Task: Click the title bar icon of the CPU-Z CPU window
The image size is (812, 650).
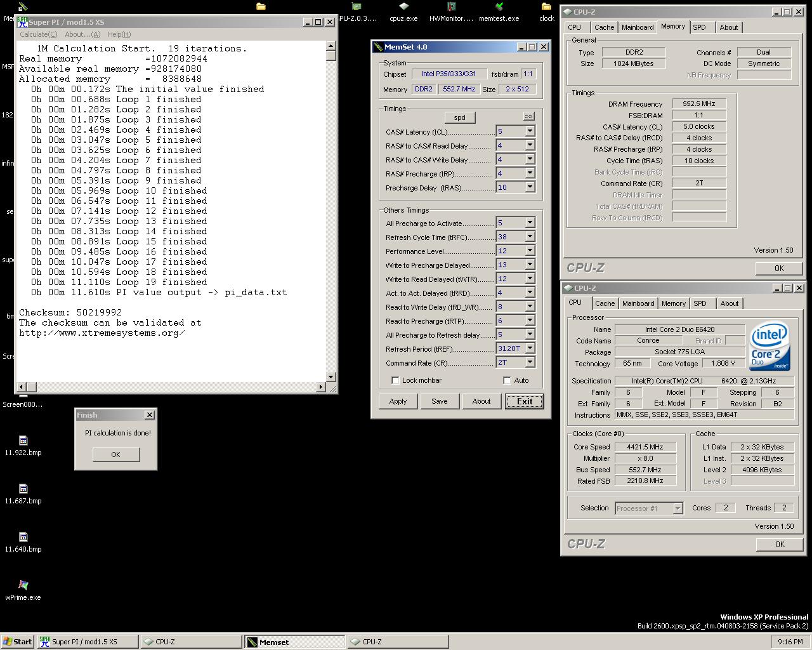Action: (568, 288)
